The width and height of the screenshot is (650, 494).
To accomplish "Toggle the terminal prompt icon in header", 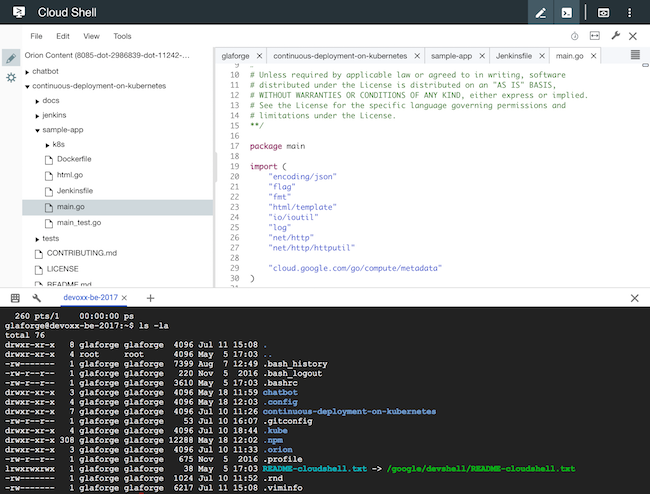I will (x=566, y=12).
